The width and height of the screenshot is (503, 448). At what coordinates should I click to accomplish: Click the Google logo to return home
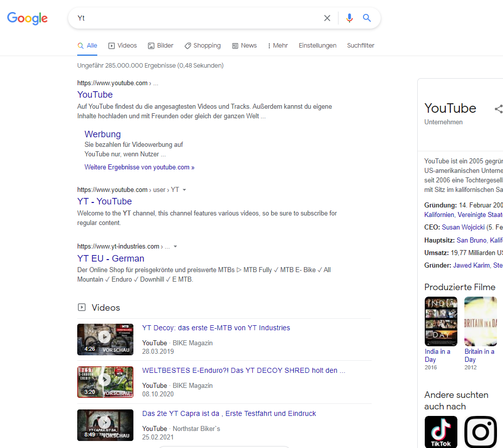27,19
